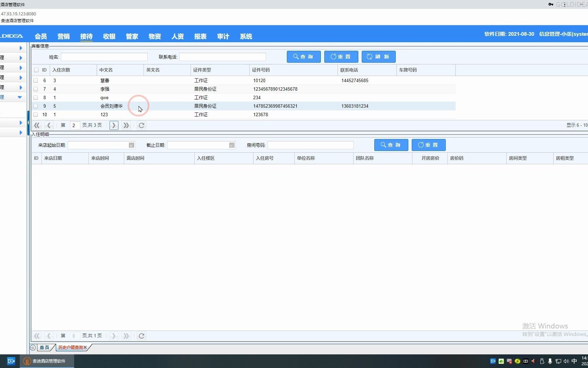This screenshot has width=588, height=368.
Task: Check the row checkbox for guest qwe
Action: tap(35, 97)
